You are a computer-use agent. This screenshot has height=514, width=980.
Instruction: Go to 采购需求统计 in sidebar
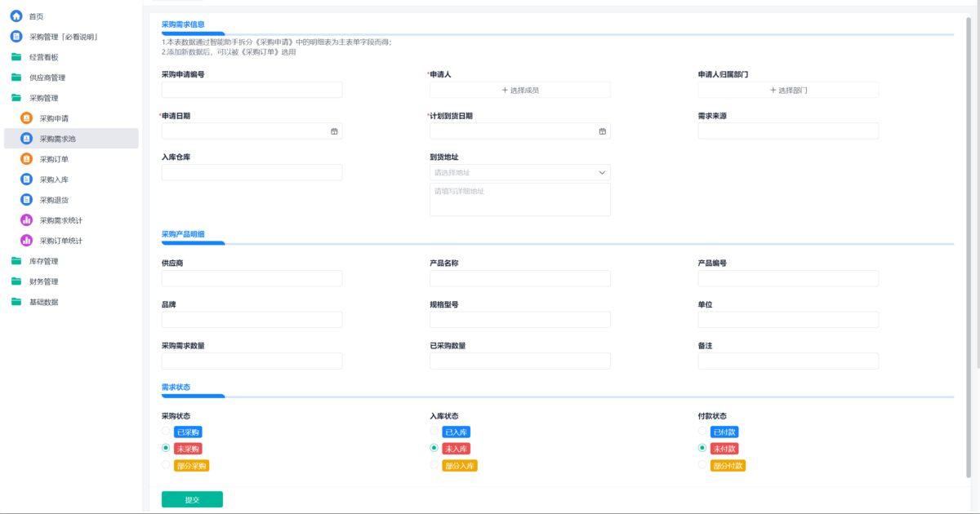(61, 220)
